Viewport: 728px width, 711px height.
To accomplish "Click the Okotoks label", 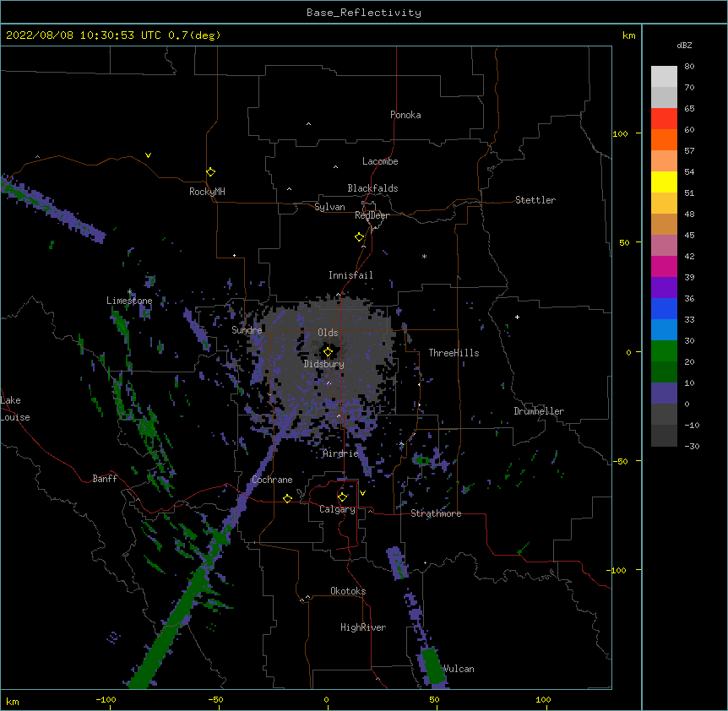I will (348, 591).
